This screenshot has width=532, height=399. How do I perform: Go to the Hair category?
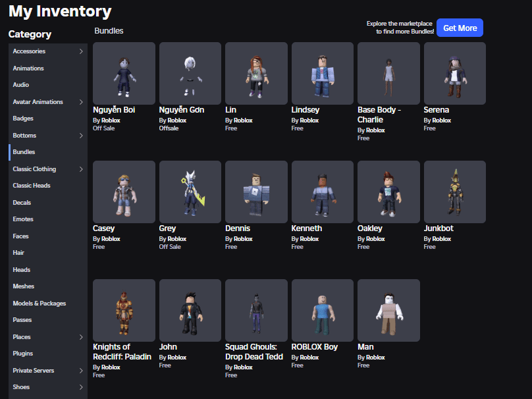point(19,253)
